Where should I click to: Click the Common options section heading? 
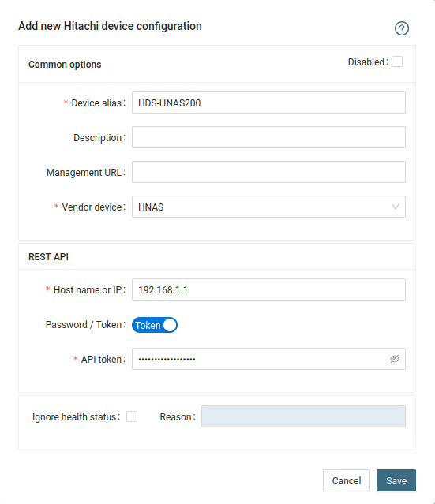point(65,65)
